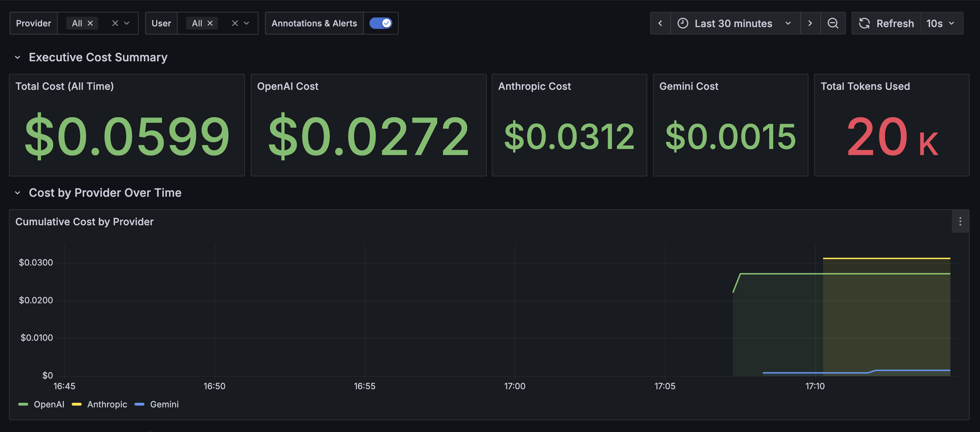Screen dimensions: 980x432
Task: Remove the All tag in User filter
Action: (x=210, y=23)
